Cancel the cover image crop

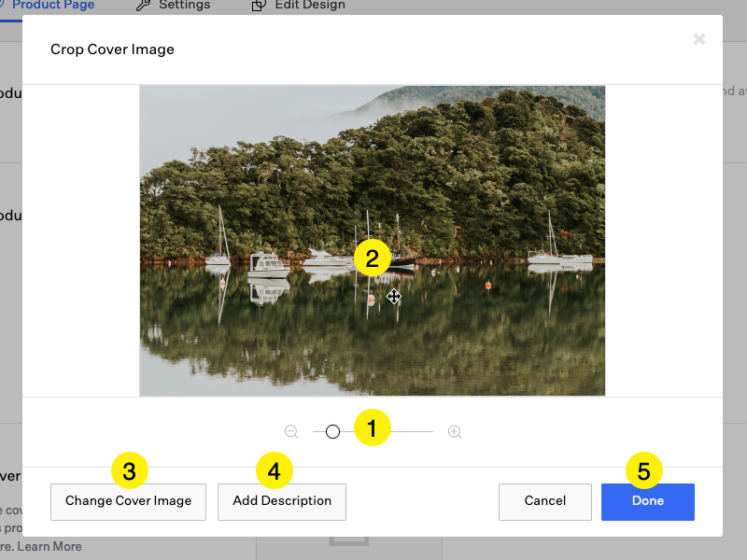(x=544, y=501)
